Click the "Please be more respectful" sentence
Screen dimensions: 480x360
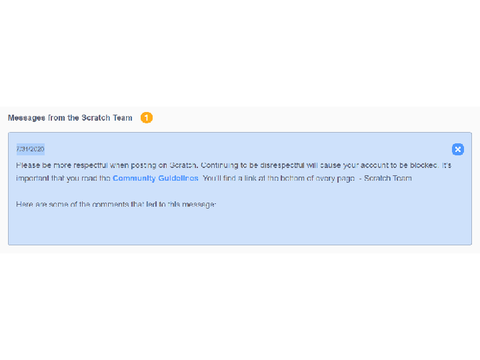(107, 165)
